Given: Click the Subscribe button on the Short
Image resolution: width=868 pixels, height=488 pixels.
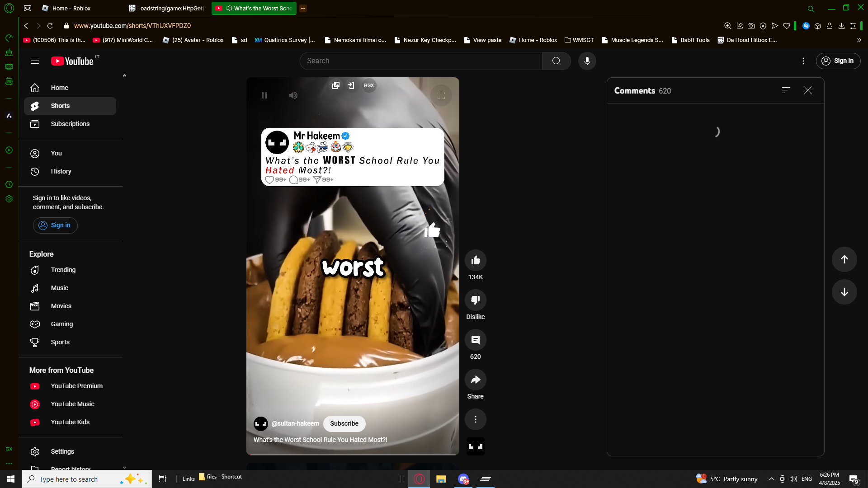Looking at the screenshot, I should [344, 423].
